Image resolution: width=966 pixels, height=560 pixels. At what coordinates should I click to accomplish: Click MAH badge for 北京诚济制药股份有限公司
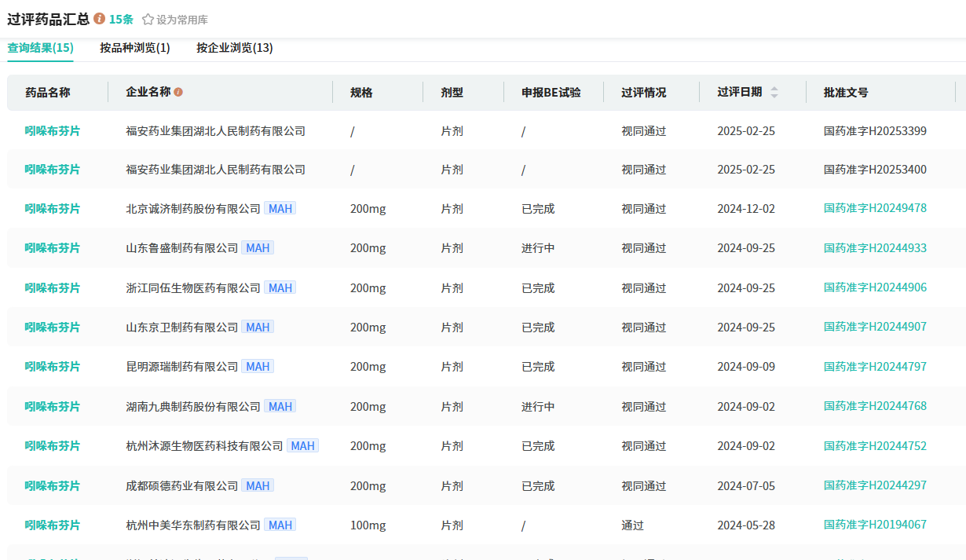pos(280,209)
